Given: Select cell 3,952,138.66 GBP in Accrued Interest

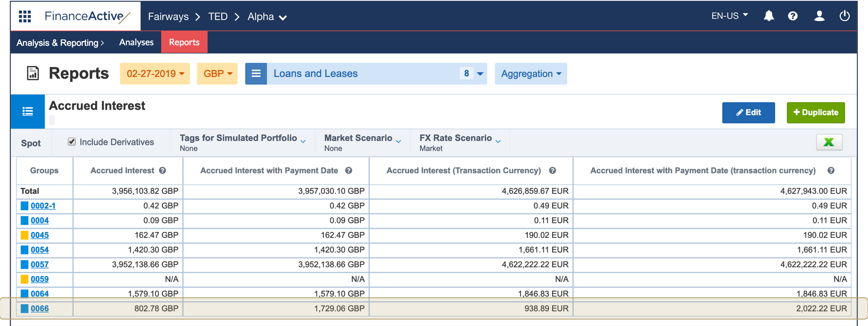Looking at the screenshot, I should pyautogui.click(x=145, y=264).
